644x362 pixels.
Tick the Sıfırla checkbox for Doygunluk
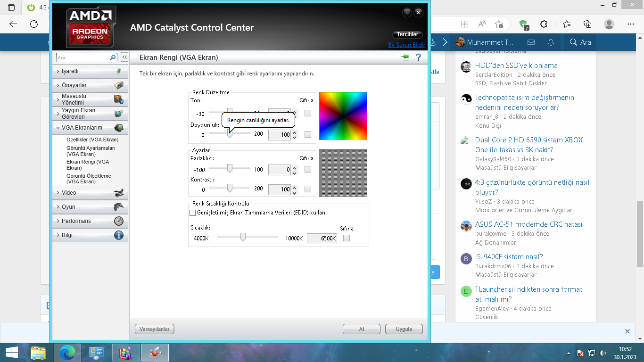[x=308, y=134]
